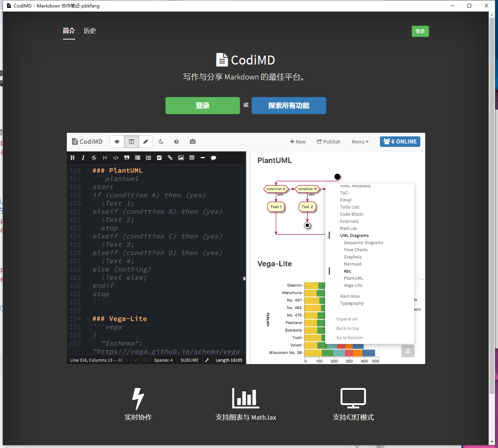The width and height of the screenshot is (498, 448).
Task: Click the insert link icon
Action: pyautogui.click(x=170, y=158)
